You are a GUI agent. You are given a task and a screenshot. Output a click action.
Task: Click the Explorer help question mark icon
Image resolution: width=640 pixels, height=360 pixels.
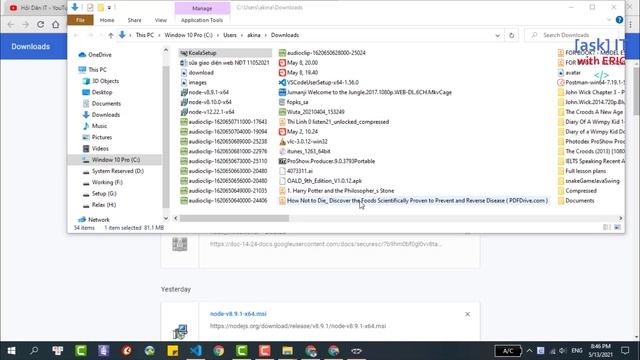(x=619, y=20)
